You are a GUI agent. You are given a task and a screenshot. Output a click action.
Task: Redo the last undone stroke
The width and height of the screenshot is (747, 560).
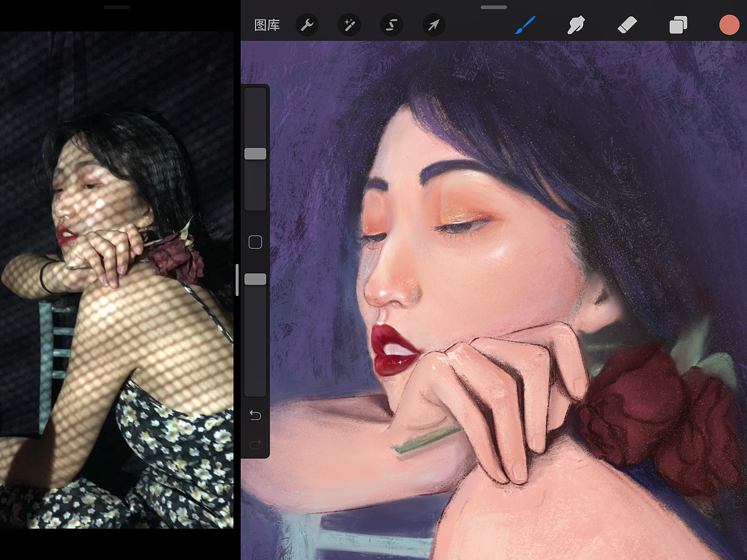coord(255,444)
